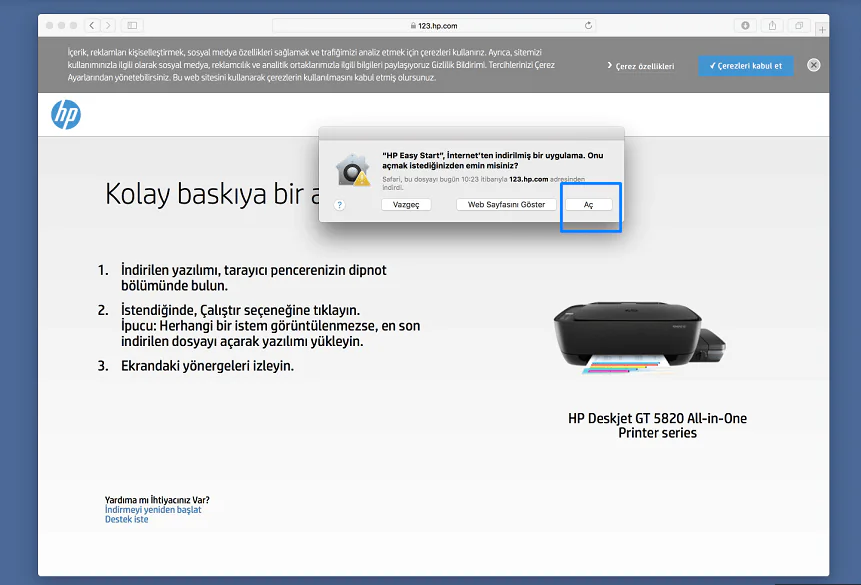Open the Safari downloads icon
Screen dimensions: 861x585
pyautogui.click(x=745, y=25)
